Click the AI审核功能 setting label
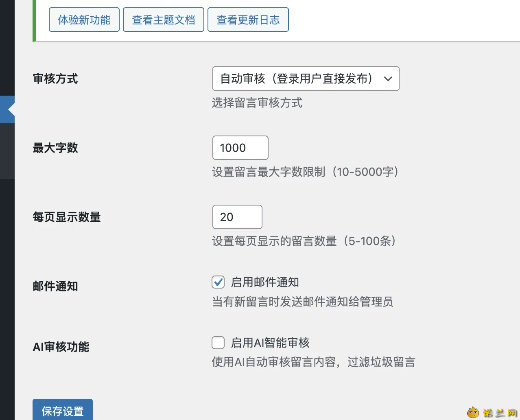This screenshot has width=520, height=420. tap(61, 347)
